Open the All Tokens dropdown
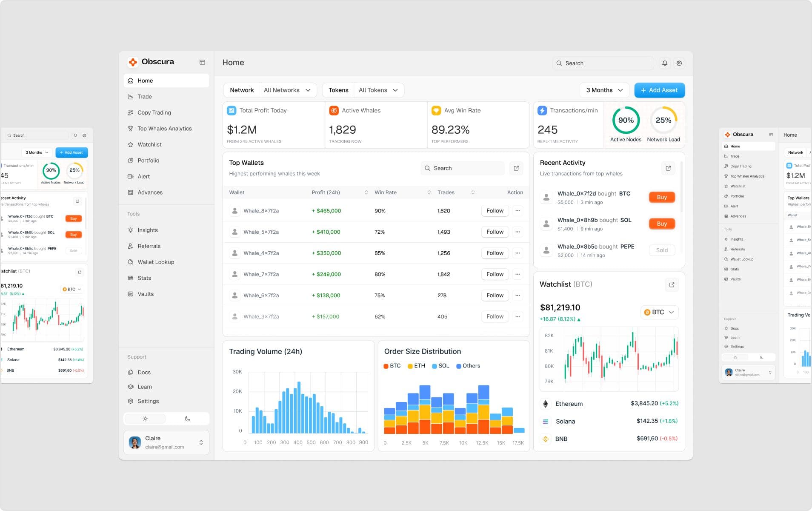Viewport: 812px width, 511px height. (x=378, y=90)
